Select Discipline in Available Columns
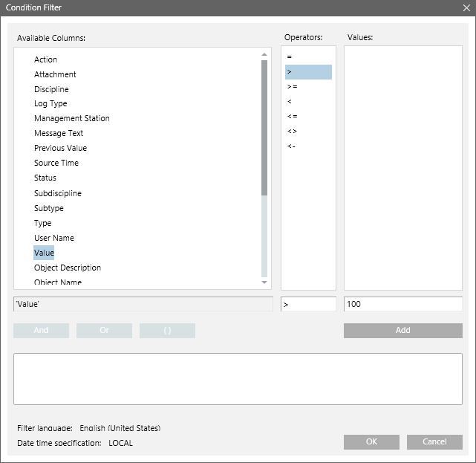 tap(51, 89)
